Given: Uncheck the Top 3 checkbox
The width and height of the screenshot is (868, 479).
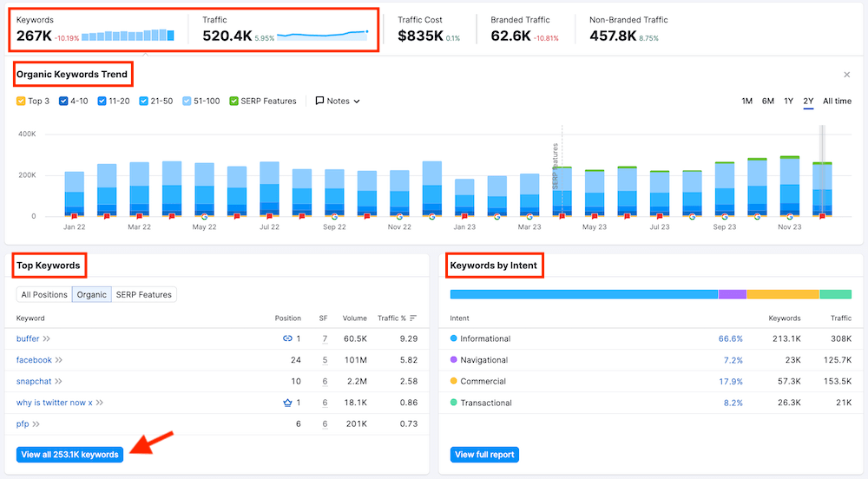Looking at the screenshot, I should click(21, 102).
